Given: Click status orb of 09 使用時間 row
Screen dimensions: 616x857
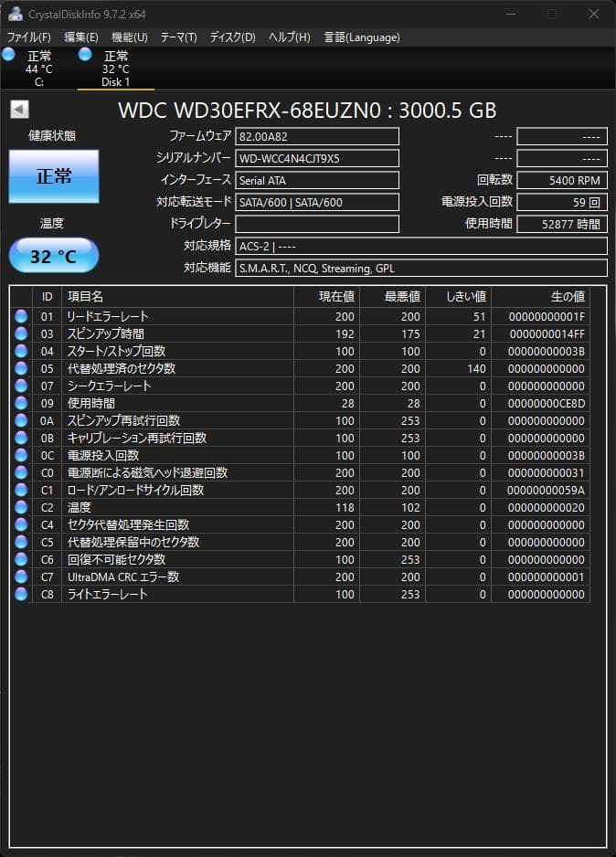Looking at the screenshot, I should tap(21, 403).
